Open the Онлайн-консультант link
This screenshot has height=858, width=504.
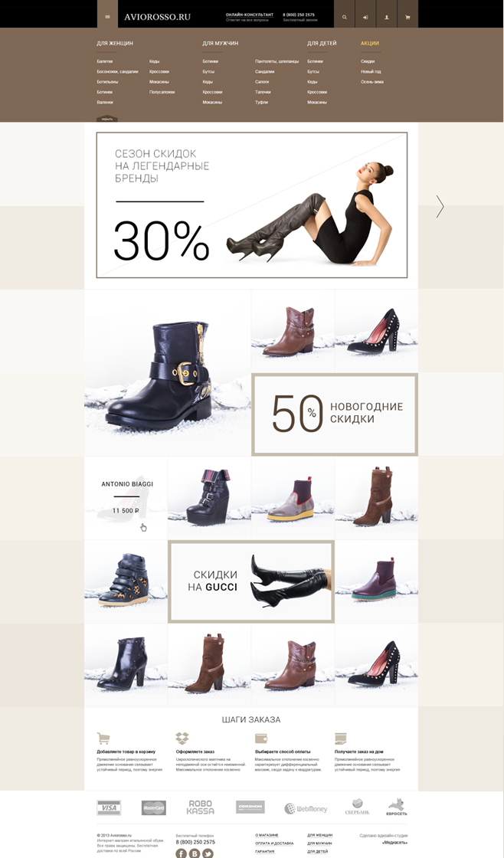[x=250, y=15]
